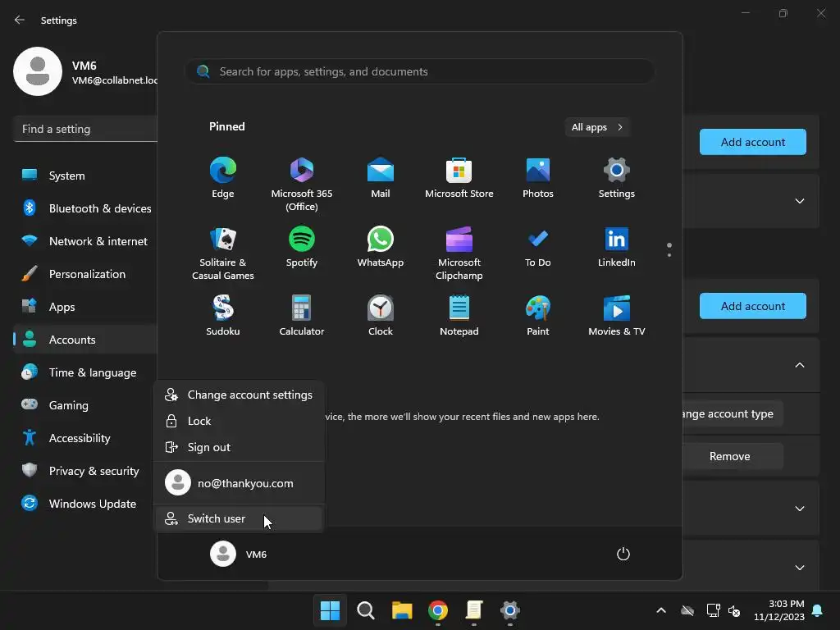The image size is (840, 630).
Task: Open taskbar Search magnifier
Action: [x=366, y=610]
